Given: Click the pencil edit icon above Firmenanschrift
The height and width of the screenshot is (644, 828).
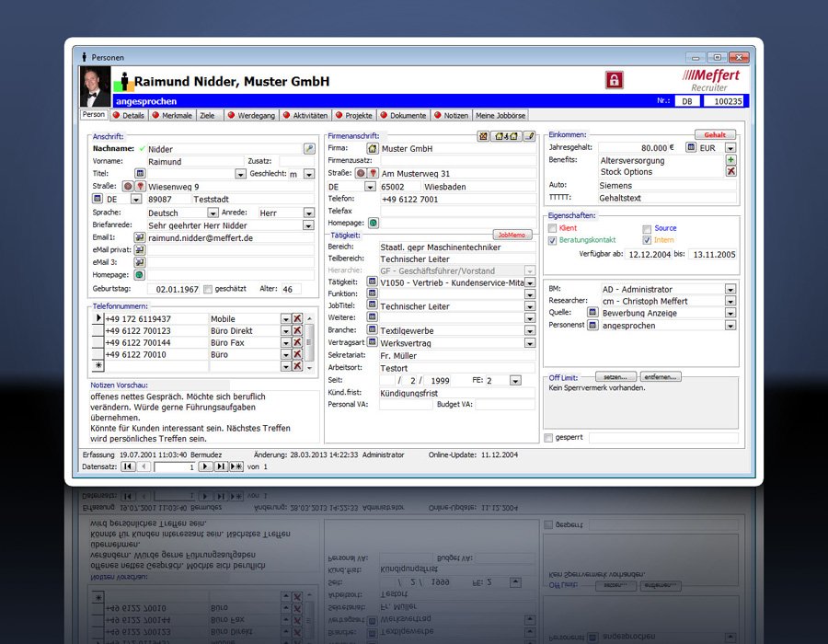Looking at the screenshot, I should pos(529,136).
